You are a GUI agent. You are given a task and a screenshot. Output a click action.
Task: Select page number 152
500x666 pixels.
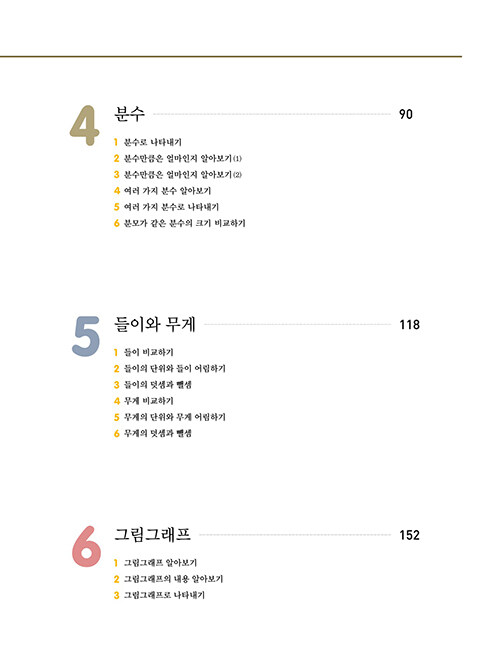(x=410, y=535)
